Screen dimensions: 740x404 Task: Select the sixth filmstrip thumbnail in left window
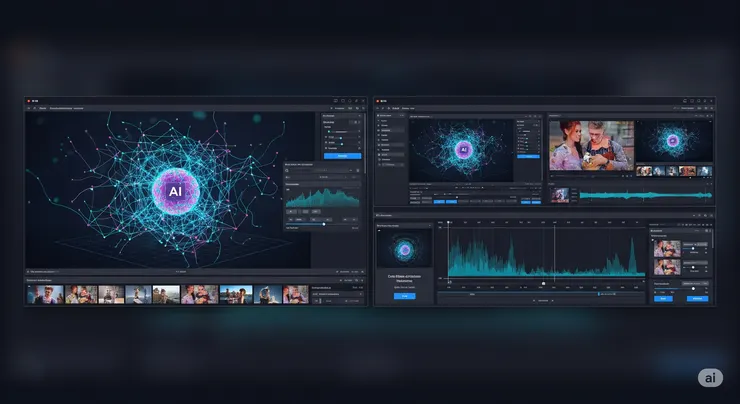coord(200,295)
